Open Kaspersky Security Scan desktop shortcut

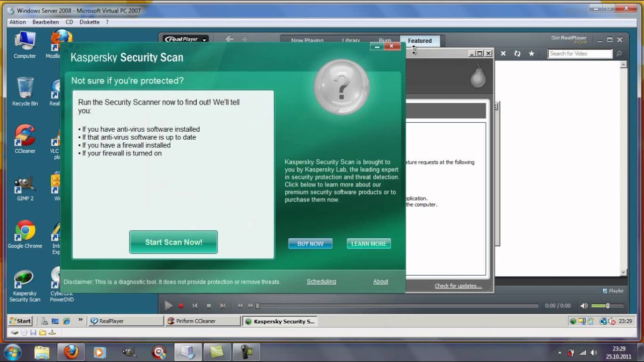25,286
